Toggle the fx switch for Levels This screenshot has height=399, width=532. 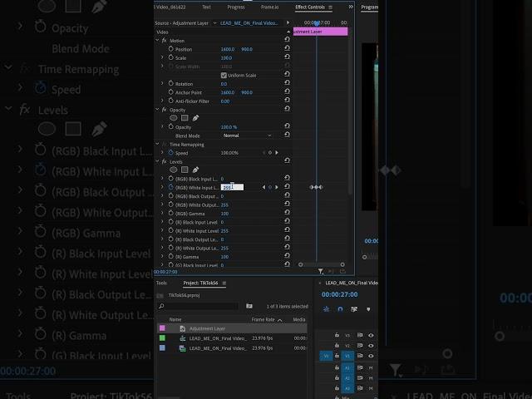coord(165,161)
